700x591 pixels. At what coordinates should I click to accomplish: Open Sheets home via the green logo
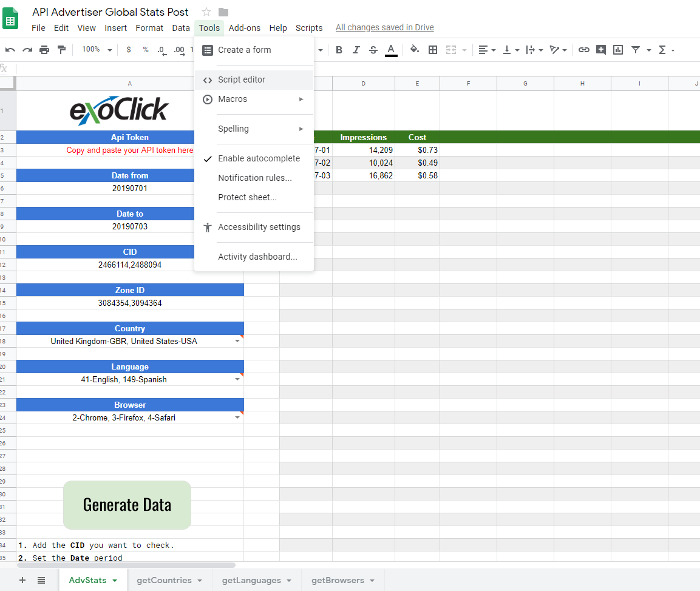pos(10,18)
